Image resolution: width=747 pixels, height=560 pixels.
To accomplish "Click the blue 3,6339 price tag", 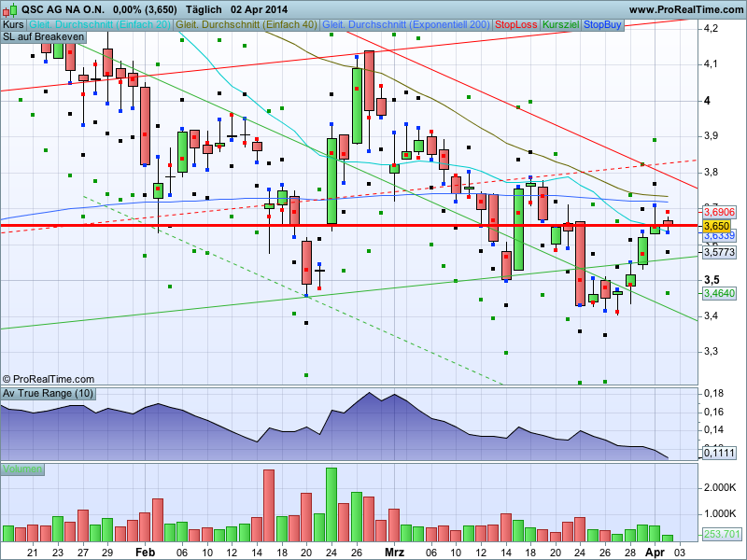I will [x=719, y=236].
